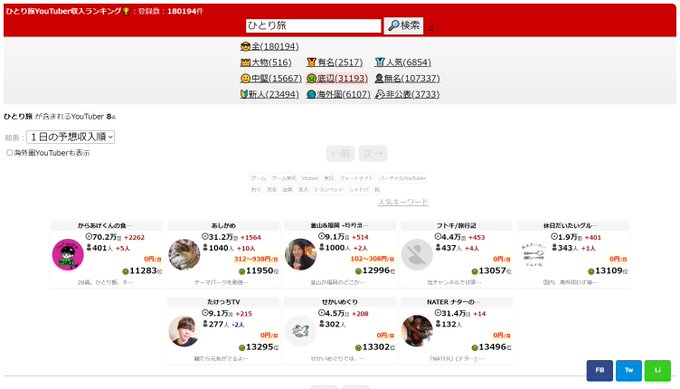Click the trophy icon for 人気(6854)
The image size is (680, 389).
point(380,62)
